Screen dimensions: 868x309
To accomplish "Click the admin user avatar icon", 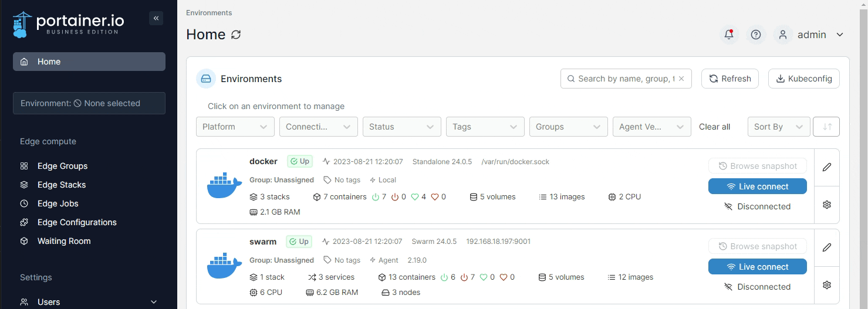I will (x=782, y=35).
